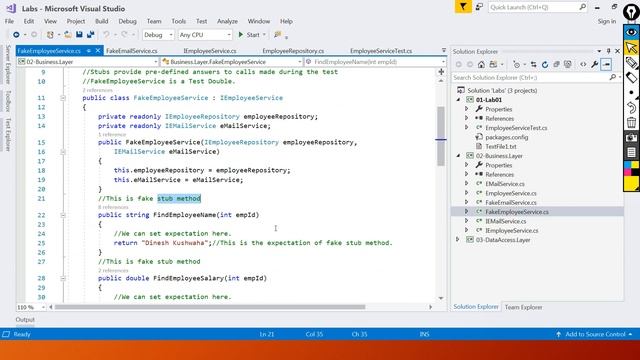
Task: Open the 02-Business.Layer project dropdown
Action: (88, 62)
